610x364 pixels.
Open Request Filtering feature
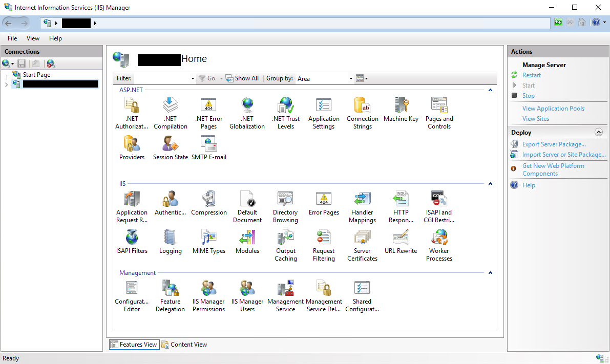pos(324,245)
